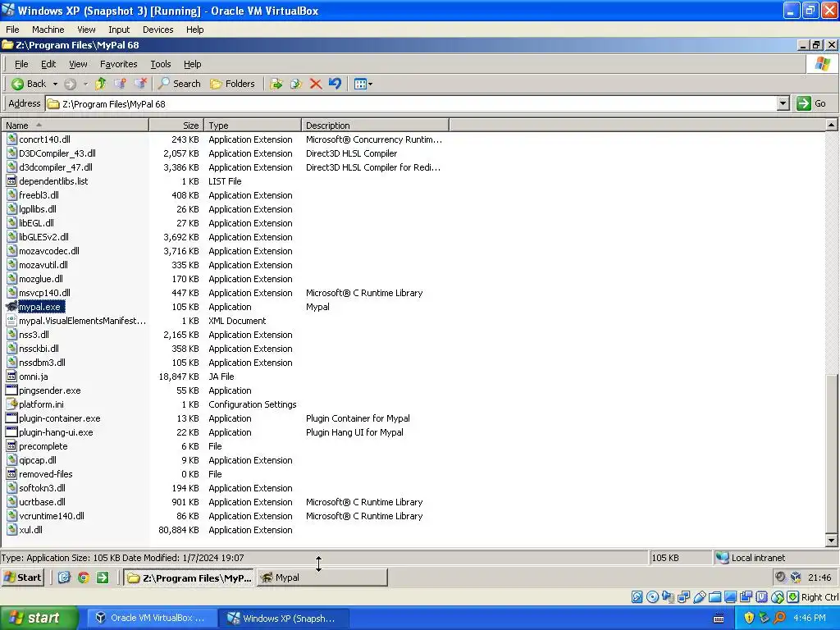This screenshot has width=840, height=630.
Task: Open Explorer Favorites menu
Action: coord(118,64)
